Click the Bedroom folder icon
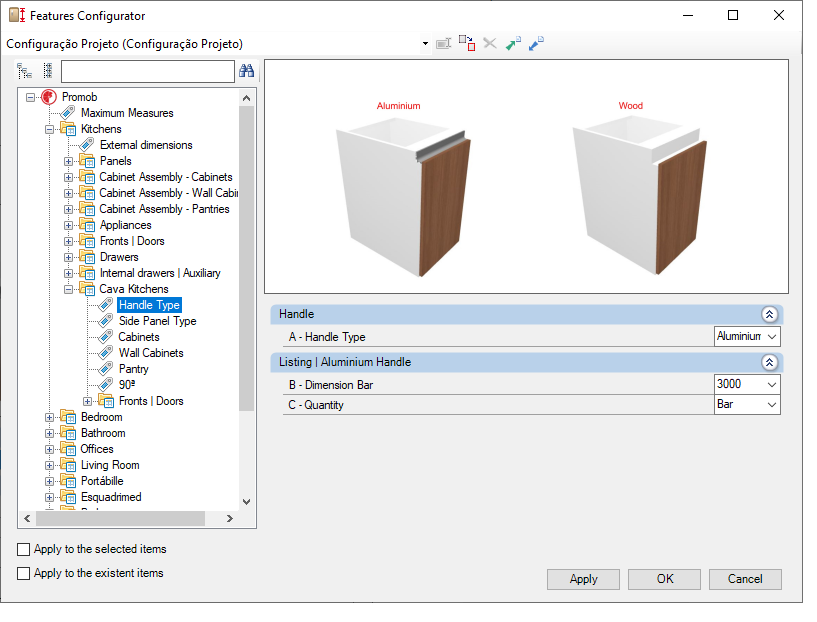Image resolution: width=817 pixels, height=622 pixels. point(68,417)
